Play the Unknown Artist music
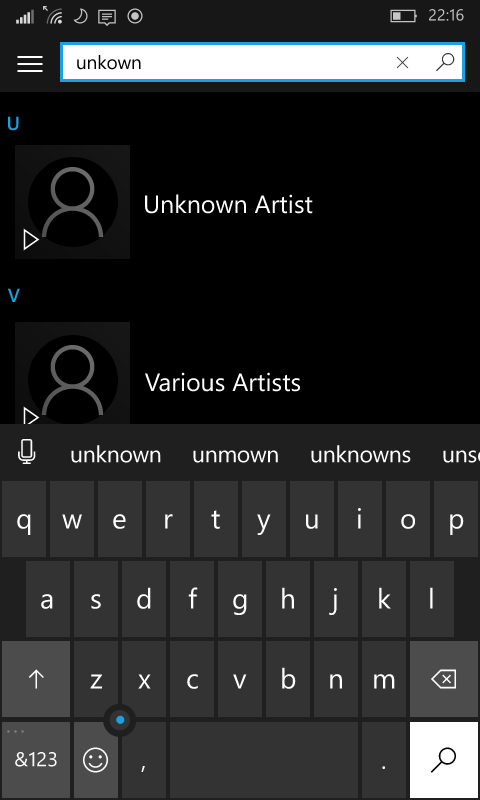Image resolution: width=480 pixels, height=800 pixels. coord(31,239)
